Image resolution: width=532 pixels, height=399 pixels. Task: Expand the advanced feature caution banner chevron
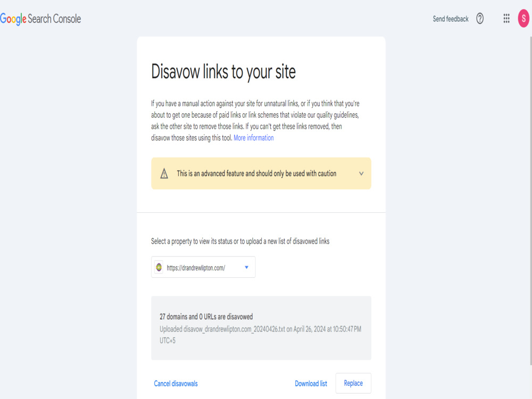361,173
